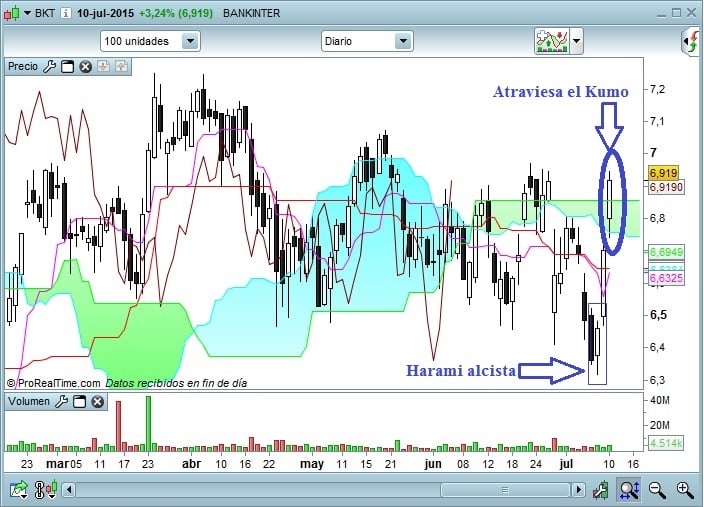704x507 pixels.
Task: Click the info icon beside BKT
Action: 66,13
